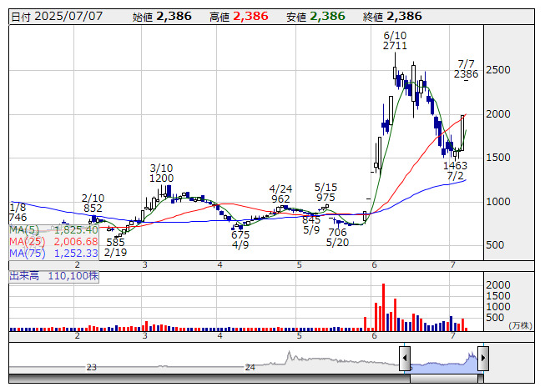Click the 3/10 1200 peak label
Viewport: 545px width, 392px height.
point(161,173)
